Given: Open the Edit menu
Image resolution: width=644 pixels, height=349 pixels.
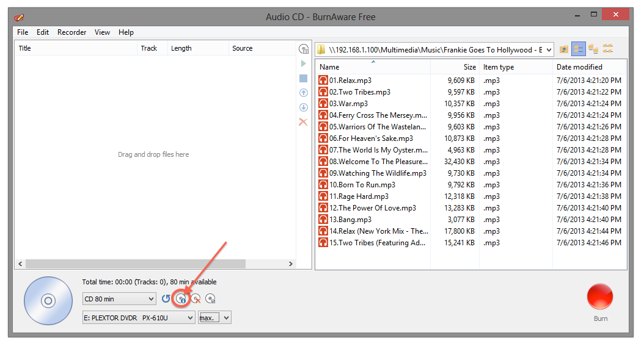Looking at the screenshot, I should click(43, 32).
